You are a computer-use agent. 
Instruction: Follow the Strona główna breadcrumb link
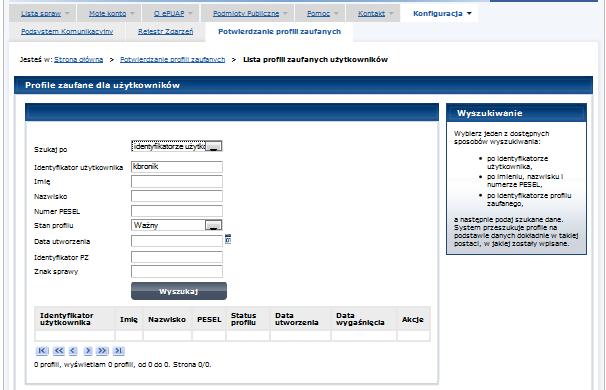[78, 60]
